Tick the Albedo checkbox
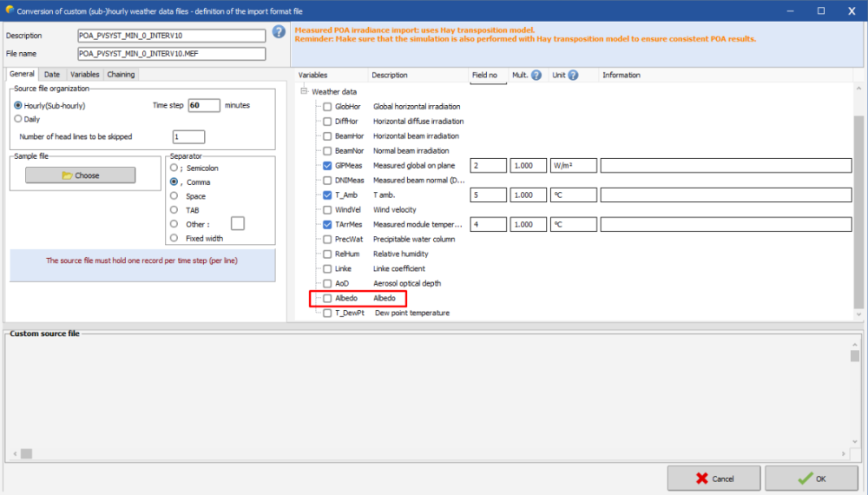The width and height of the screenshot is (868, 495). click(x=327, y=298)
